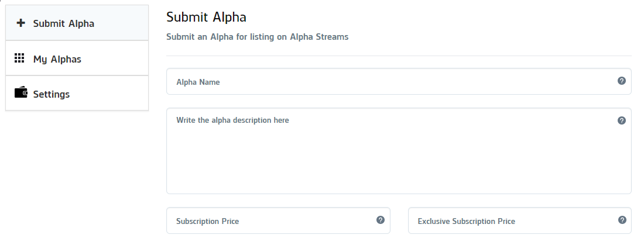
Task: Open the help icon in Alpha Name field
Action: pyautogui.click(x=621, y=81)
